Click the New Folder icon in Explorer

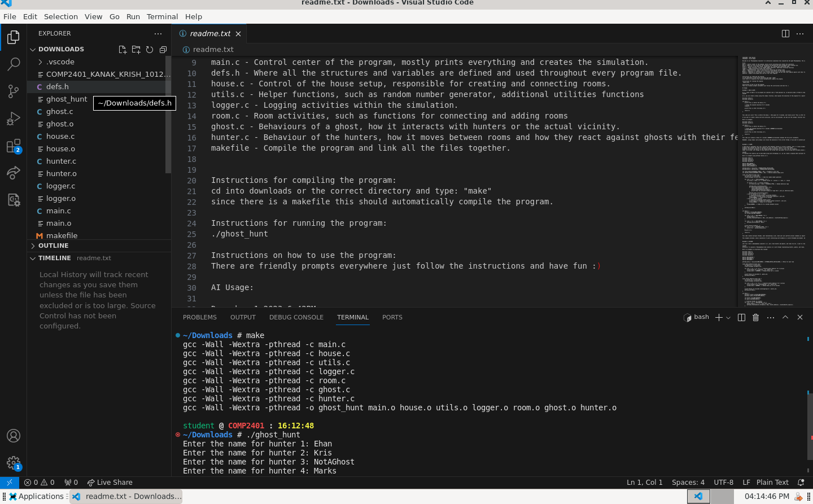pyautogui.click(x=136, y=50)
